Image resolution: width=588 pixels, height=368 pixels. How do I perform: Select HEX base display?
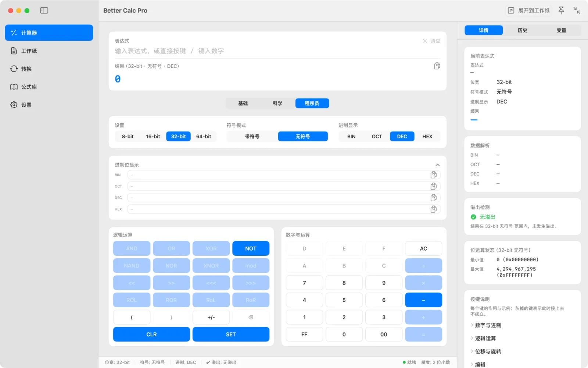coord(427,137)
